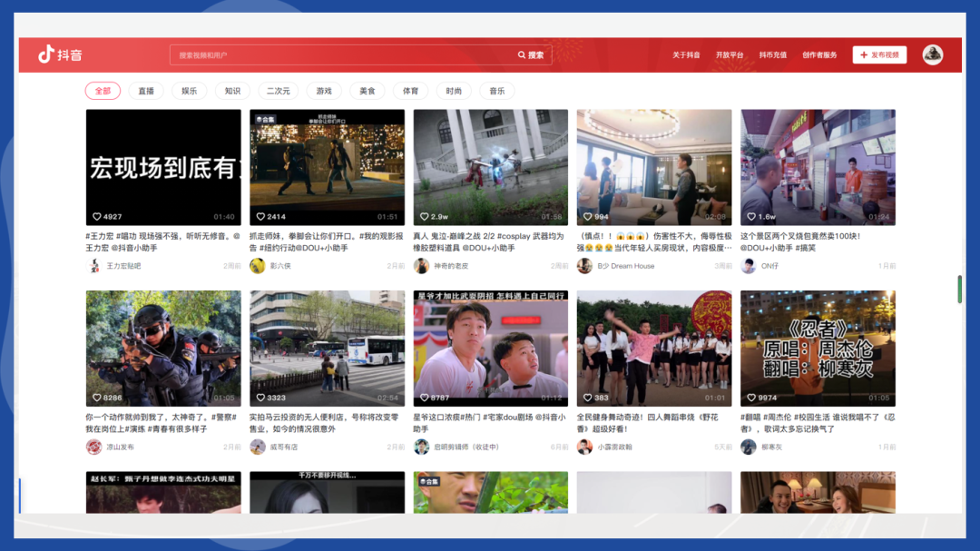
Task: Open the 开放平台 link
Action: pos(730,55)
